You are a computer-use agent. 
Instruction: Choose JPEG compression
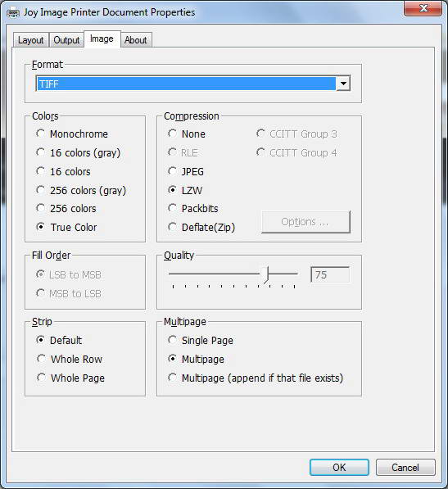(x=186, y=171)
